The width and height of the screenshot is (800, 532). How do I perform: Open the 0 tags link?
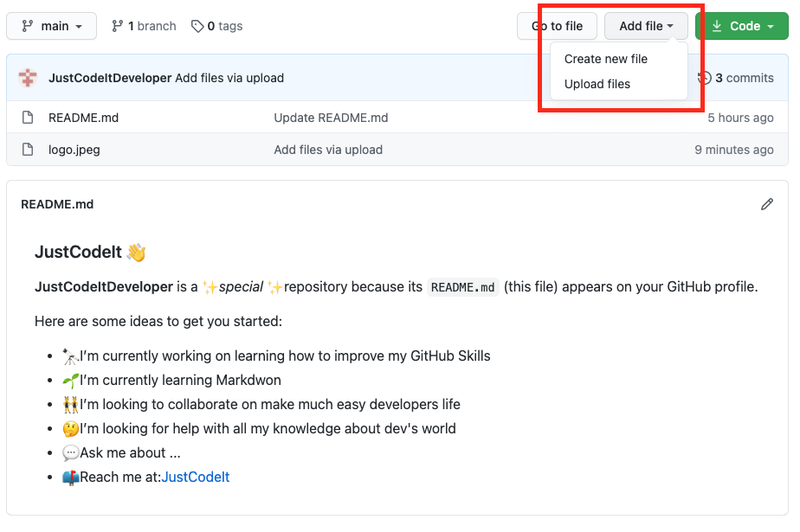[x=216, y=26]
